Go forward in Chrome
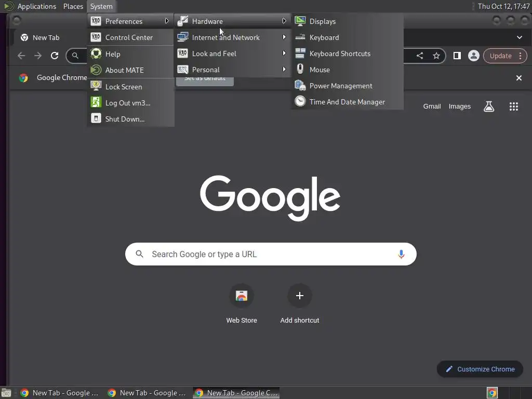 [37, 56]
